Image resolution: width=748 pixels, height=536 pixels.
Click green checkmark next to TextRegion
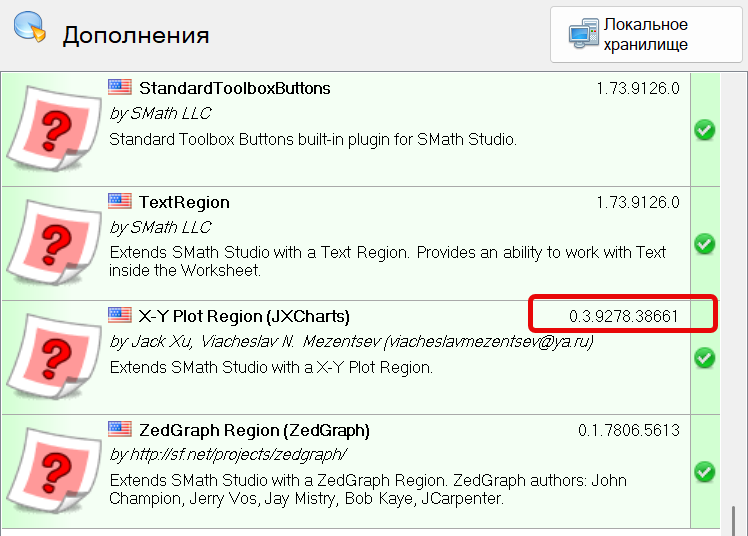tap(705, 243)
